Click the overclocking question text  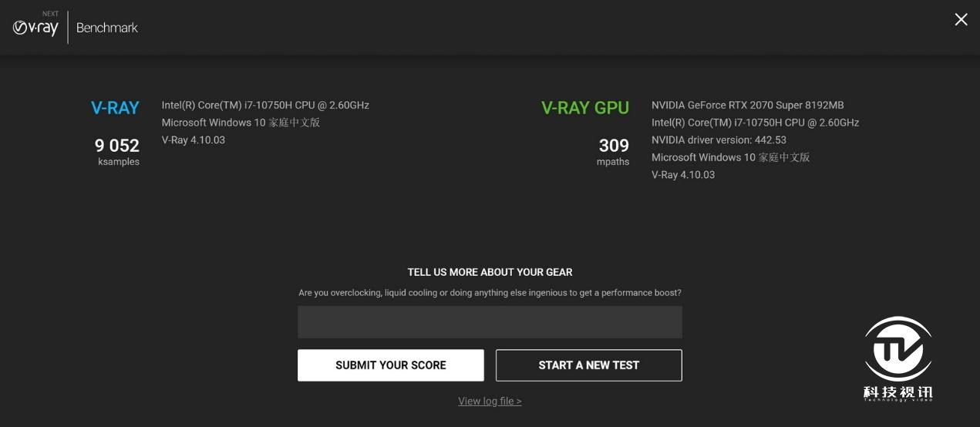pos(490,293)
